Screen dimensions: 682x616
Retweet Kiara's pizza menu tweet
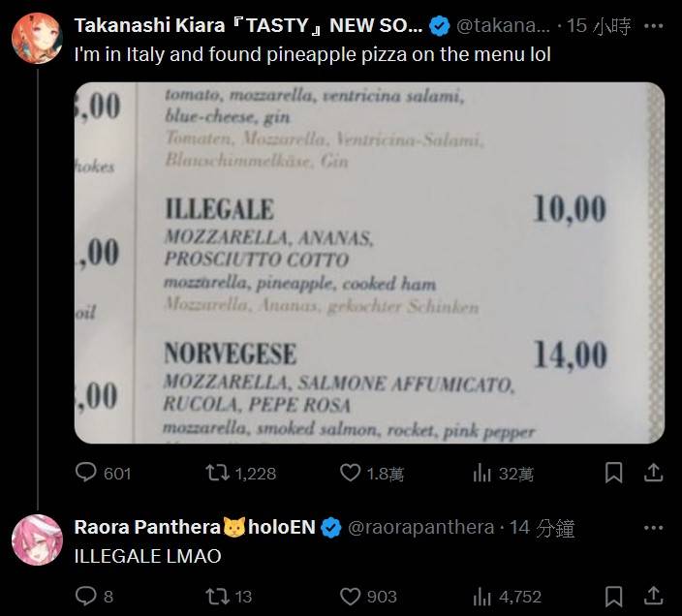point(219,473)
